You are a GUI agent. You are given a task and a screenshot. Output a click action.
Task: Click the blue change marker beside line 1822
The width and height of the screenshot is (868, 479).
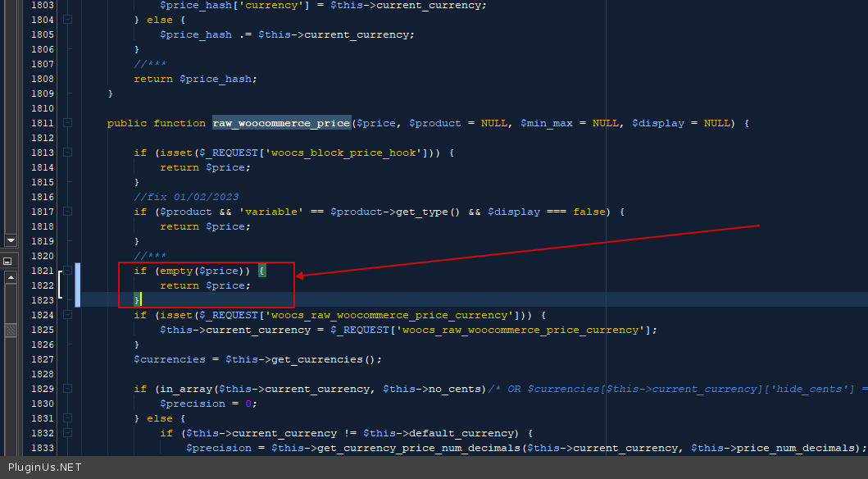77,285
